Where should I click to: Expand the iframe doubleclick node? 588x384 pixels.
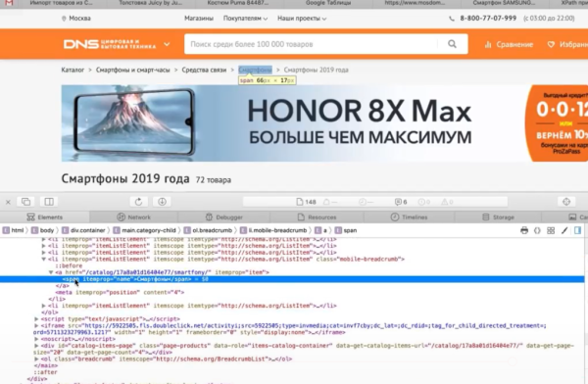pos(36,326)
